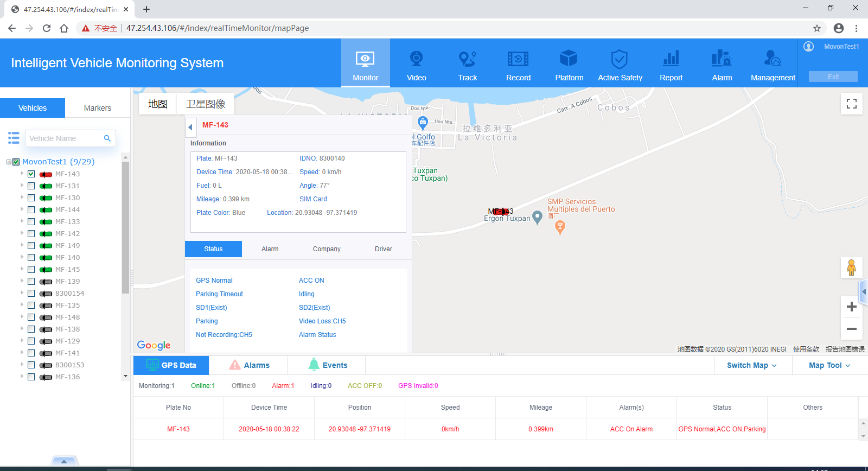Switch to the Markers tab
This screenshot has height=471, width=868.
[x=98, y=108]
